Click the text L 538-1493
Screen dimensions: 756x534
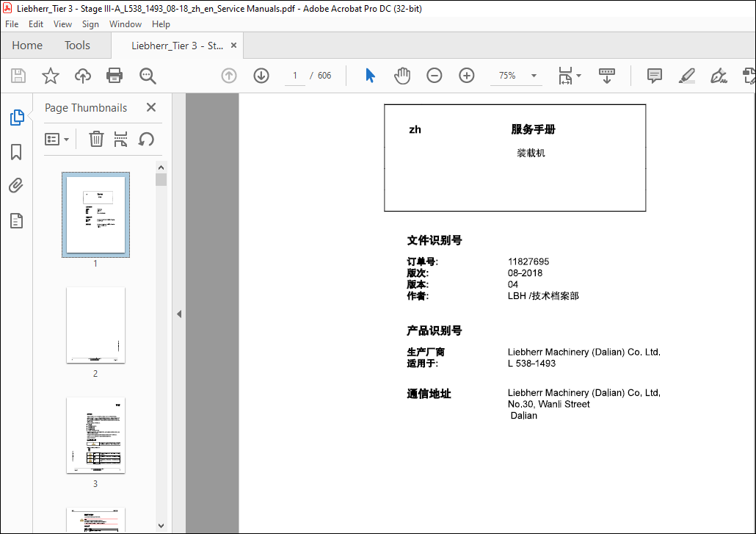pos(531,364)
